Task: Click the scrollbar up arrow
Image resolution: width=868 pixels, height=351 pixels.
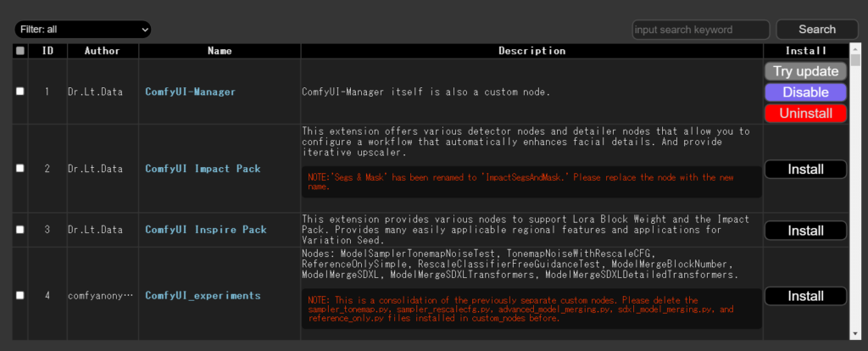Action: 856,49
